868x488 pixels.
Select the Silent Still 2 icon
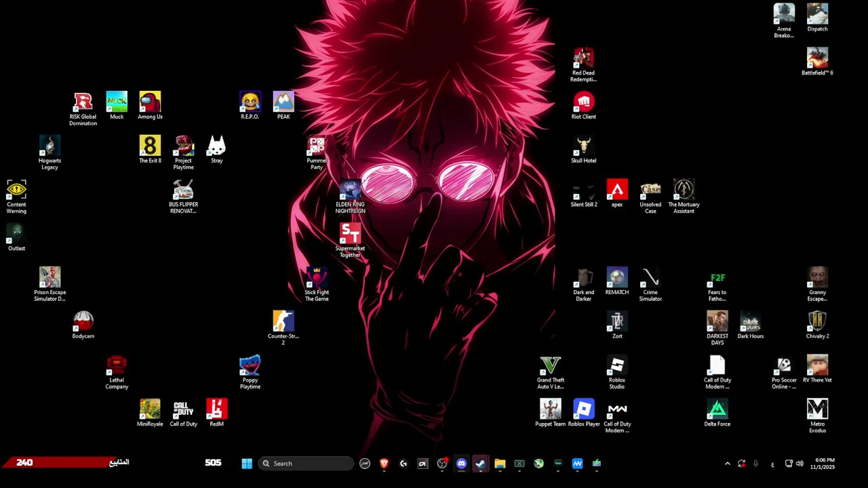click(x=583, y=194)
